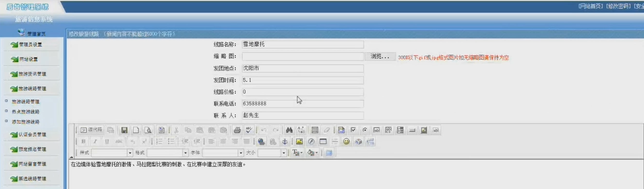Open 热点旅游线路 submenu link
The height and width of the screenshot is (189, 644).
tap(26, 111)
